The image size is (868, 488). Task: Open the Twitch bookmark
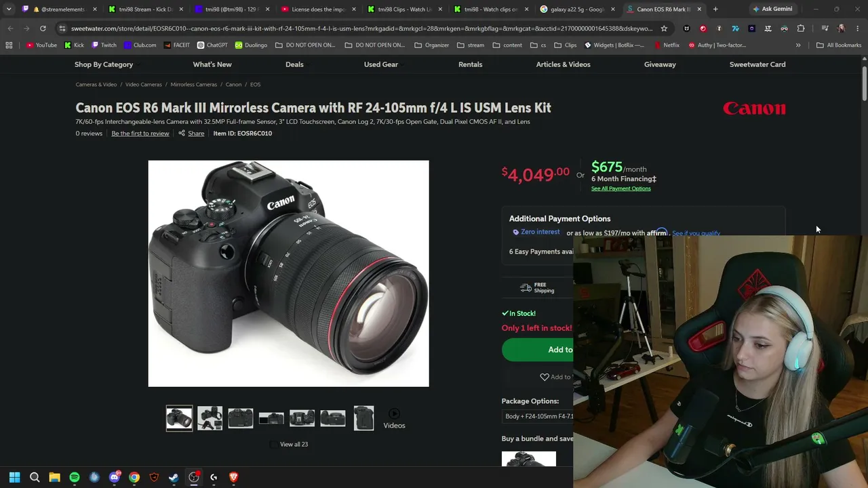pos(104,45)
